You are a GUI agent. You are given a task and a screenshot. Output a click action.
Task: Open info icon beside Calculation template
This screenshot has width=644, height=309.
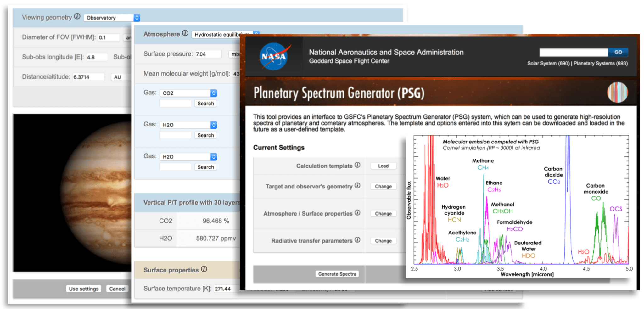(357, 165)
